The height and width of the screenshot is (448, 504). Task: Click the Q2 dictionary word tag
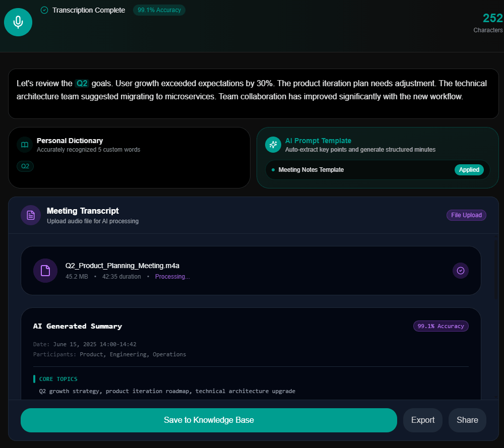coord(25,166)
